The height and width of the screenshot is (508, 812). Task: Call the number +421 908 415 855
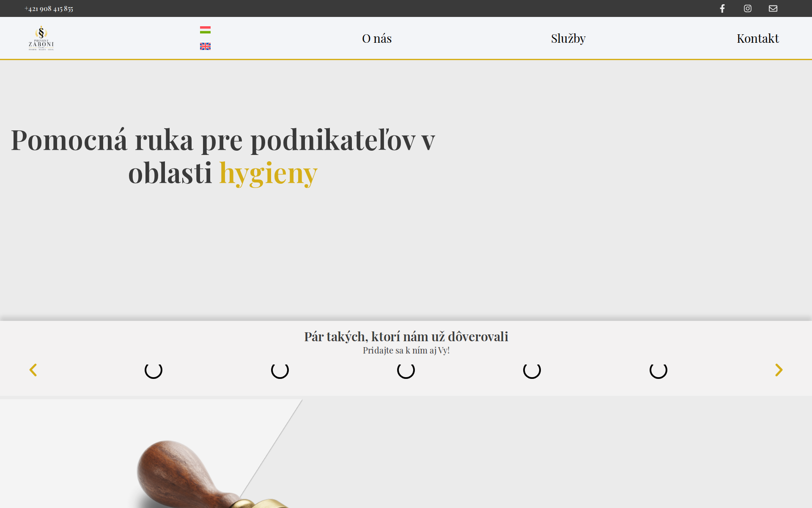49,8
